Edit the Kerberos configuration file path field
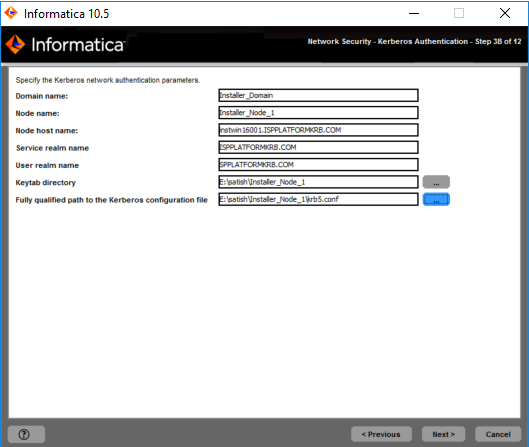The width and height of the screenshot is (529, 447). pos(318,199)
